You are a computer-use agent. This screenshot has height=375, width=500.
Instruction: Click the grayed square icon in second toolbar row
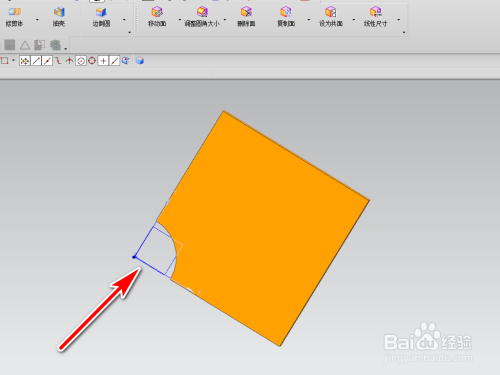coord(10,45)
